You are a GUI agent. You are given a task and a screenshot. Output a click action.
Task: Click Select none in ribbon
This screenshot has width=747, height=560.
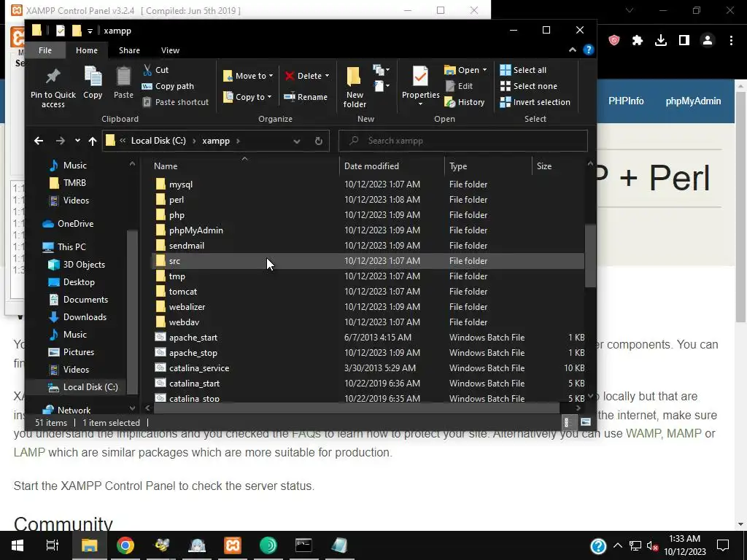pos(529,86)
